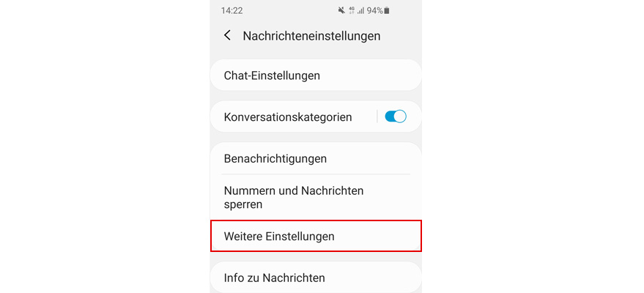Viewport: 644px width, 293px height.
Task: Open Benachrichtigungen settings
Action: [275, 158]
